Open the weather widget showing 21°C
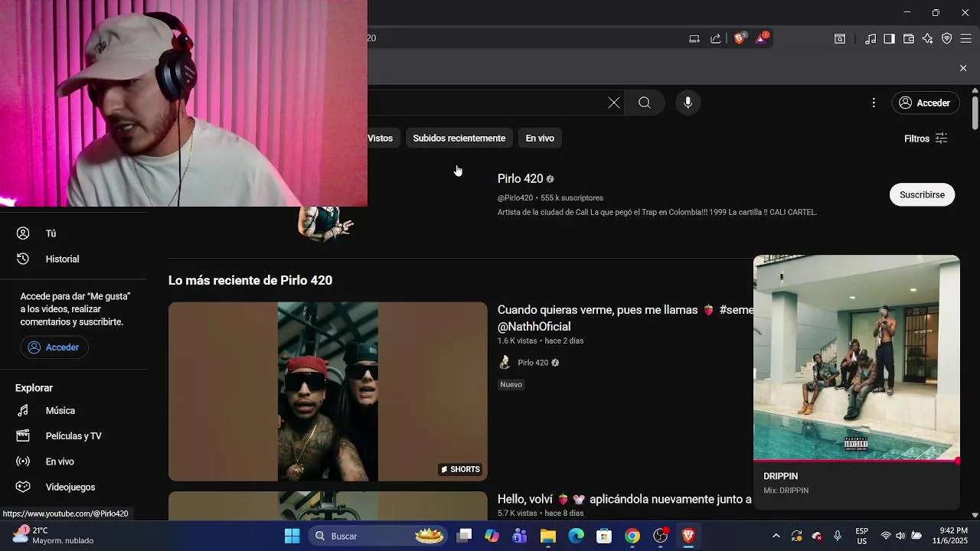 tap(52, 535)
